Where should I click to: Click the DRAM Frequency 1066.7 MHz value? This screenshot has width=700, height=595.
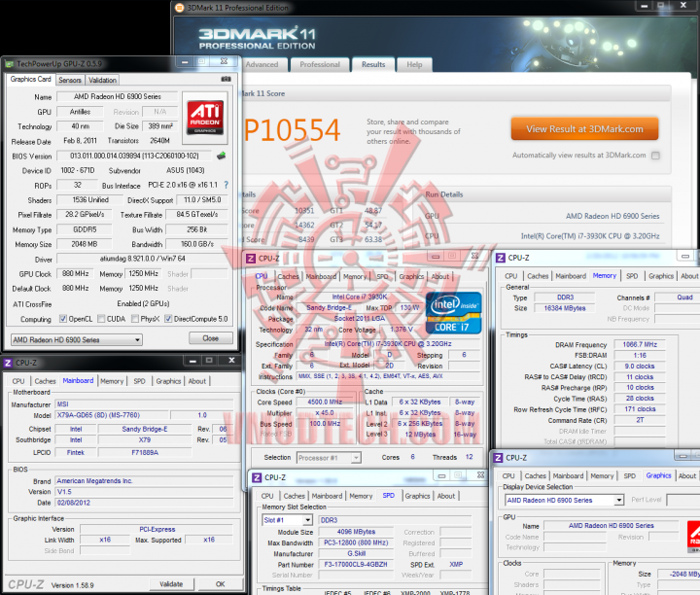[x=640, y=344]
